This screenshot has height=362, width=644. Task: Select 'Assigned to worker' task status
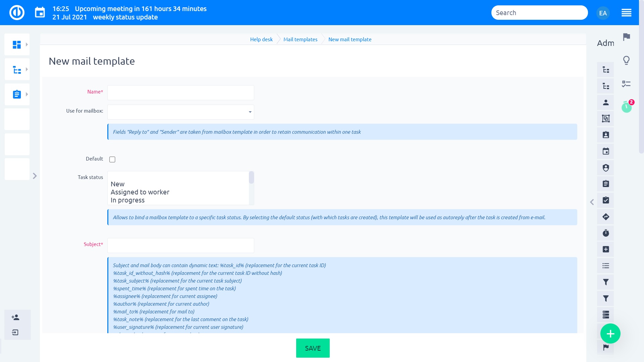140,192
